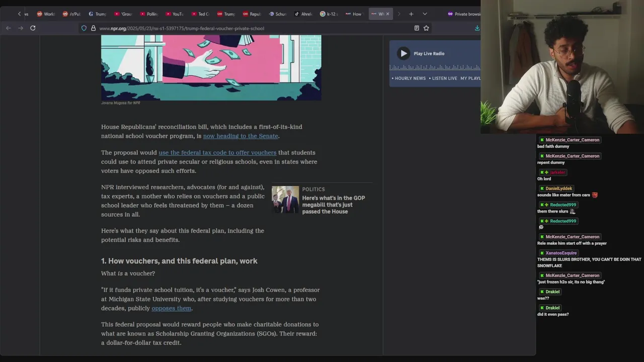Click the POLITICS category label
Image resolution: width=644 pixels, height=362 pixels.
coord(313,190)
